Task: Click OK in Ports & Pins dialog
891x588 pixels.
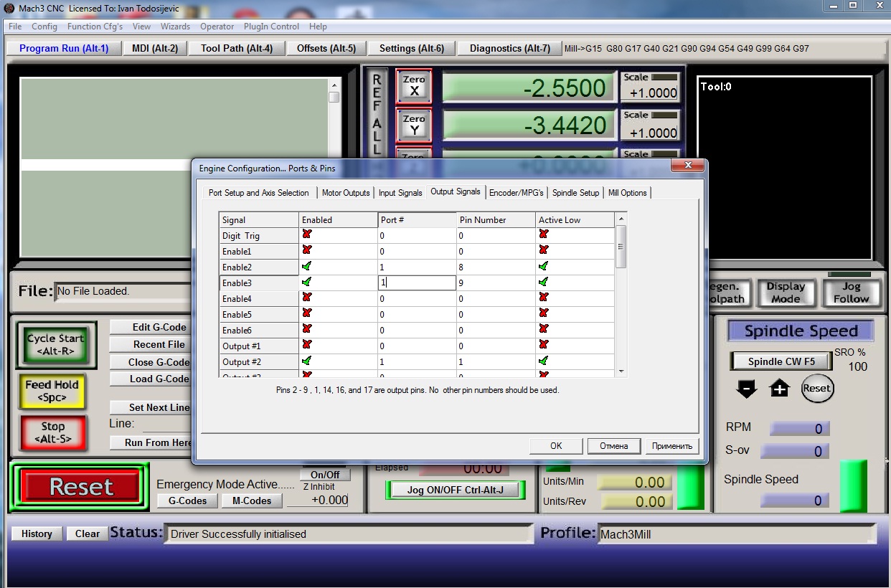Action: [556, 445]
